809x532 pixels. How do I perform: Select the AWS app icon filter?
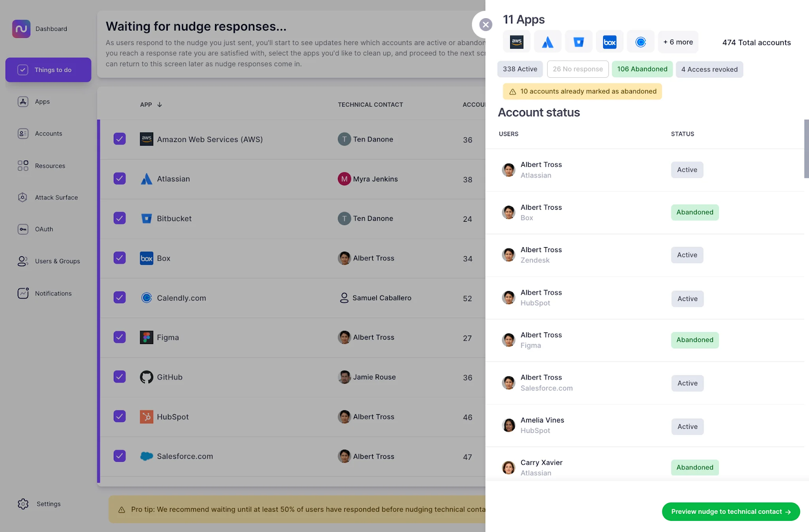pos(516,42)
